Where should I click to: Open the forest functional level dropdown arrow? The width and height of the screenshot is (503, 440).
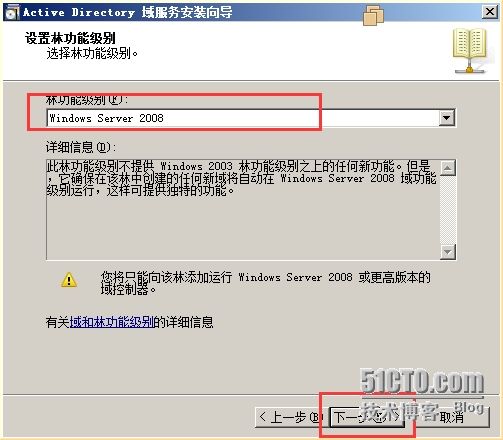(x=447, y=118)
